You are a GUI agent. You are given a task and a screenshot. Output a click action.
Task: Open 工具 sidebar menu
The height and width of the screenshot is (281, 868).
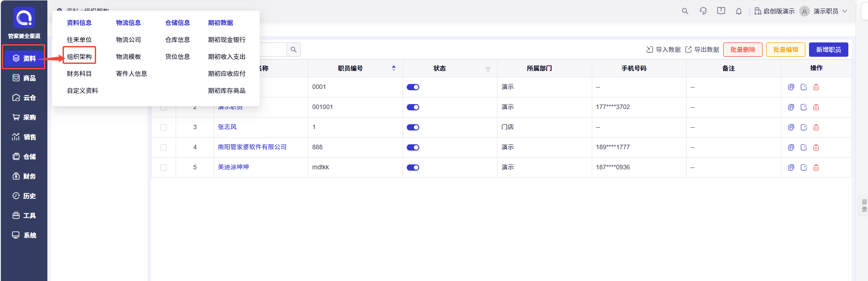pyautogui.click(x=24, y=216)
